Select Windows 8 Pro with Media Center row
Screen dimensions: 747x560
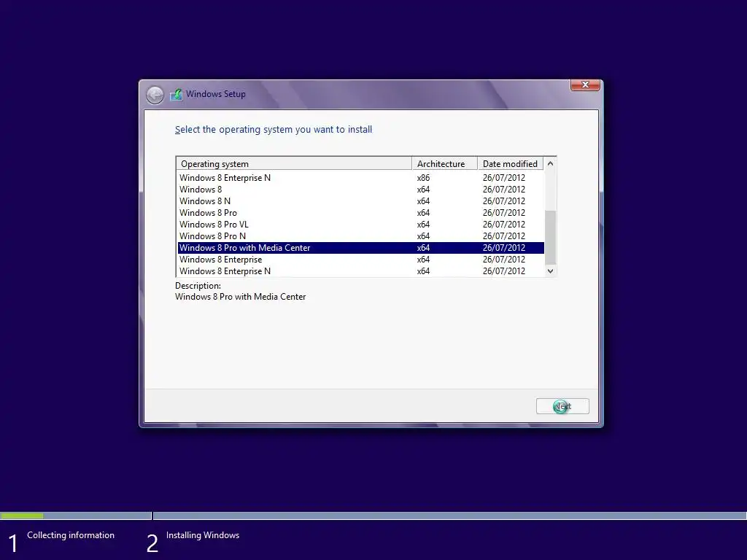tap(360, 248)
